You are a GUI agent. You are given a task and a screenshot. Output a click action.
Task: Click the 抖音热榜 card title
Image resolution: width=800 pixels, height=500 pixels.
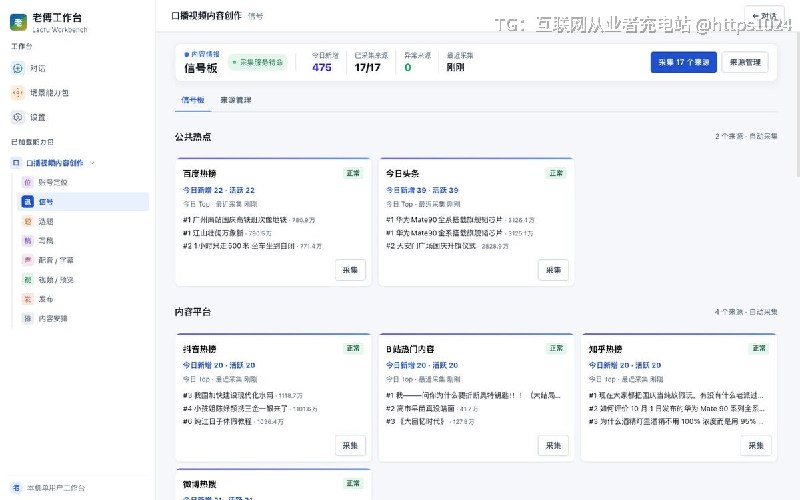coord(199,349)
